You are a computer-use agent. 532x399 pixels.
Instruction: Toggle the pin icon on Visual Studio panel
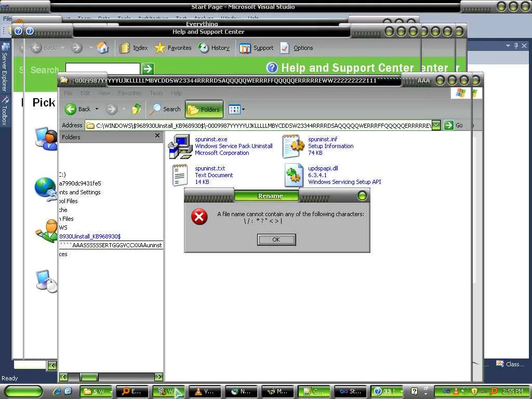(516, 46)
